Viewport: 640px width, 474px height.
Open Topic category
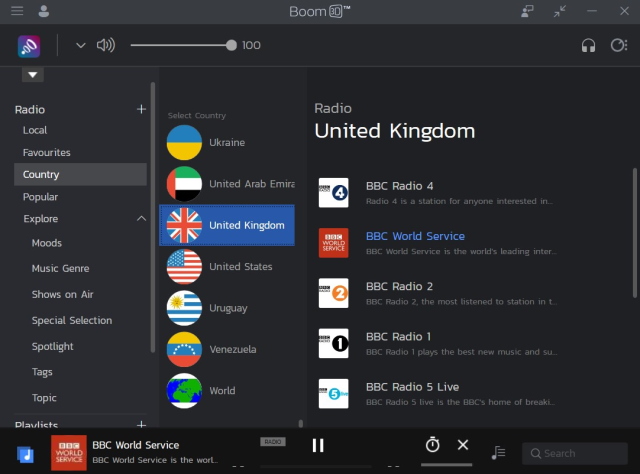(x=44, y=398)
